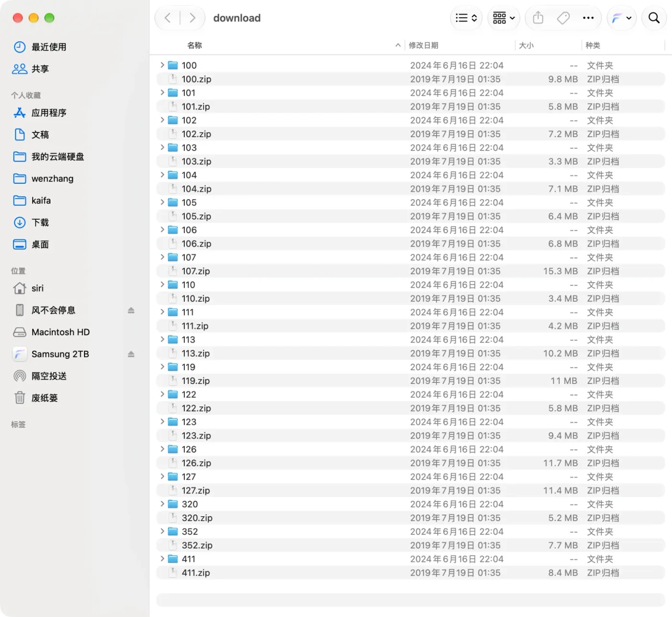Select the file 107.zip
This screenshot has height=617, width=672.
(411, 271)
